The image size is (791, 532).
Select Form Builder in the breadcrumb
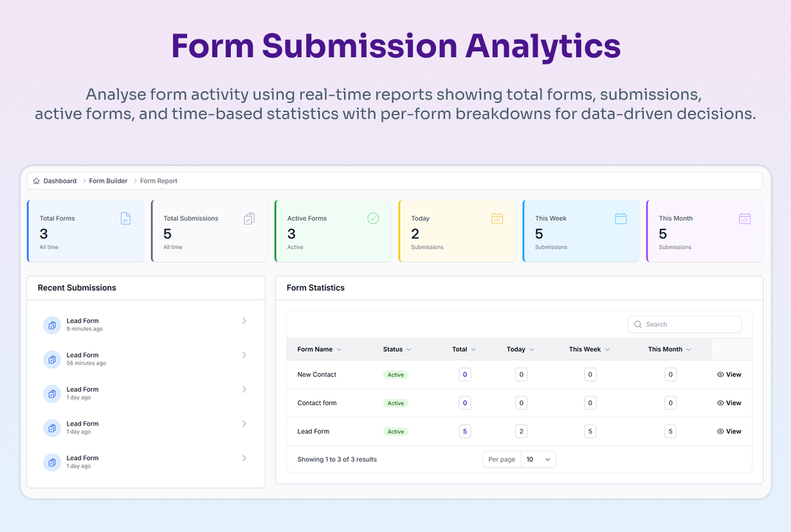click(x=107, y=181)
